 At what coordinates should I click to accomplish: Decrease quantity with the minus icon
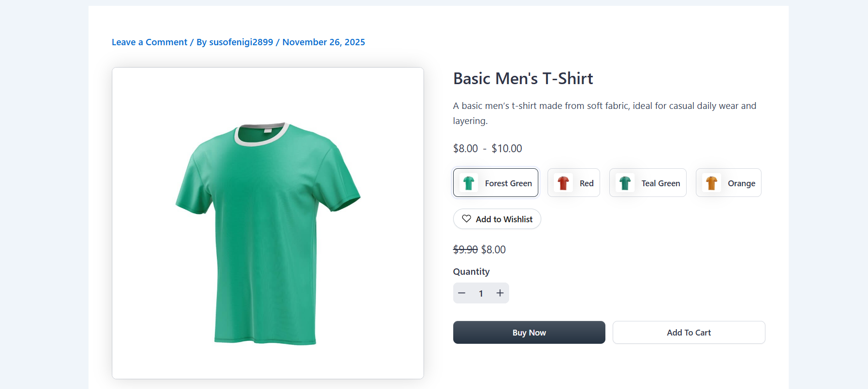(462, 293)
